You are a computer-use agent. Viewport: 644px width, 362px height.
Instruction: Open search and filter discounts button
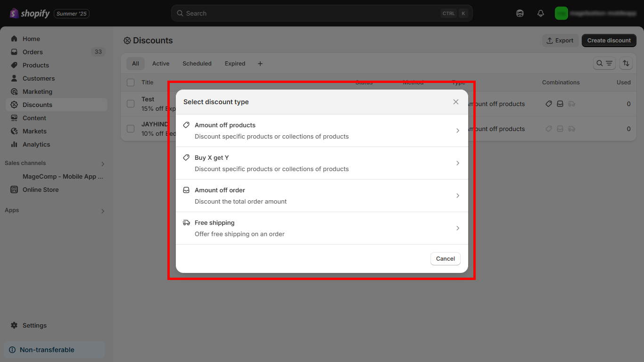(x=604, y=63)
